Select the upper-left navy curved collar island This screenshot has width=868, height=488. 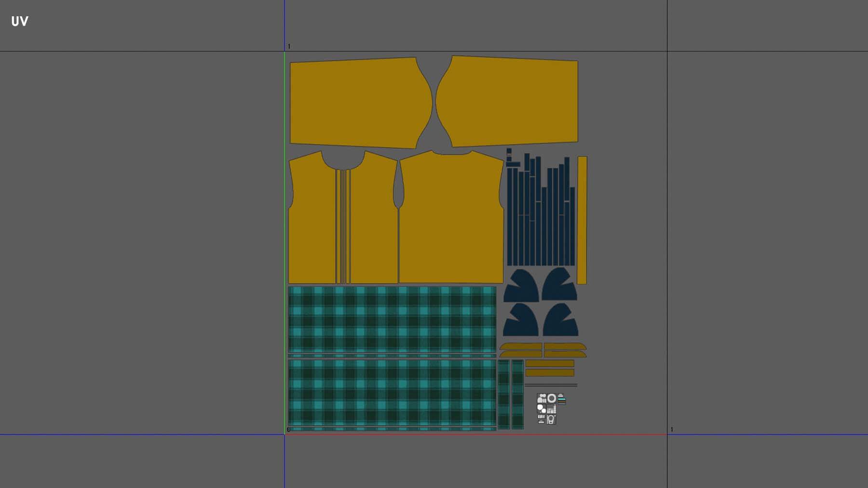click(521, 285)
